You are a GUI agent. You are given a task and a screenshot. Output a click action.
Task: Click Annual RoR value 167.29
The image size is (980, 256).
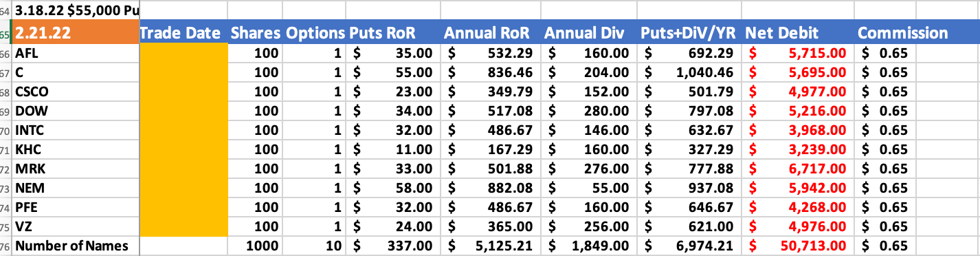490,149
